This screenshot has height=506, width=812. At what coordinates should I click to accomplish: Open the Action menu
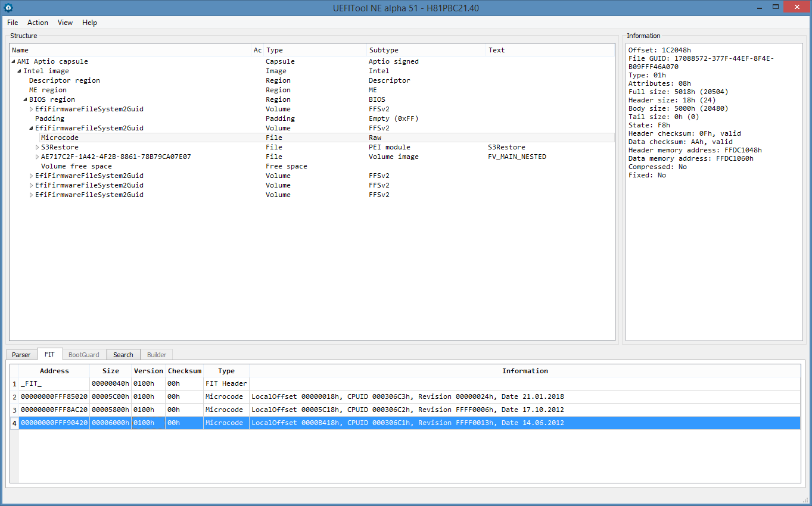pos(38,23)
